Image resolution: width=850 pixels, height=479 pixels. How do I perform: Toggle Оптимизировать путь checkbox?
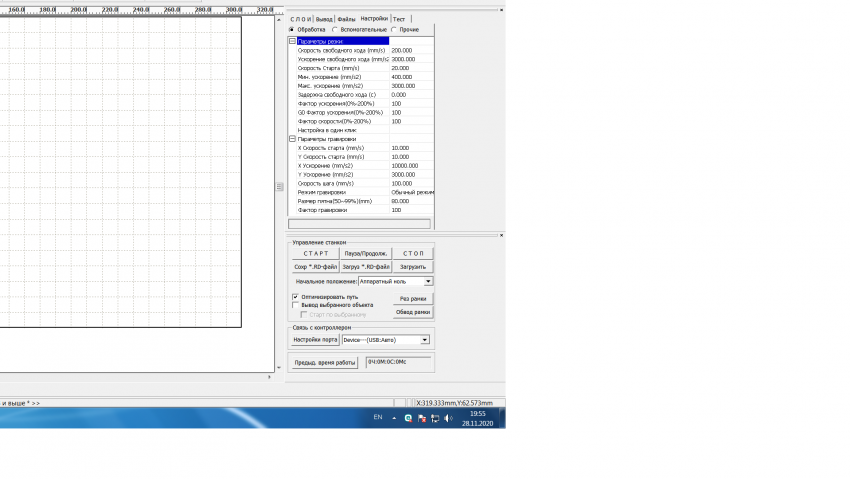point(295,297)
